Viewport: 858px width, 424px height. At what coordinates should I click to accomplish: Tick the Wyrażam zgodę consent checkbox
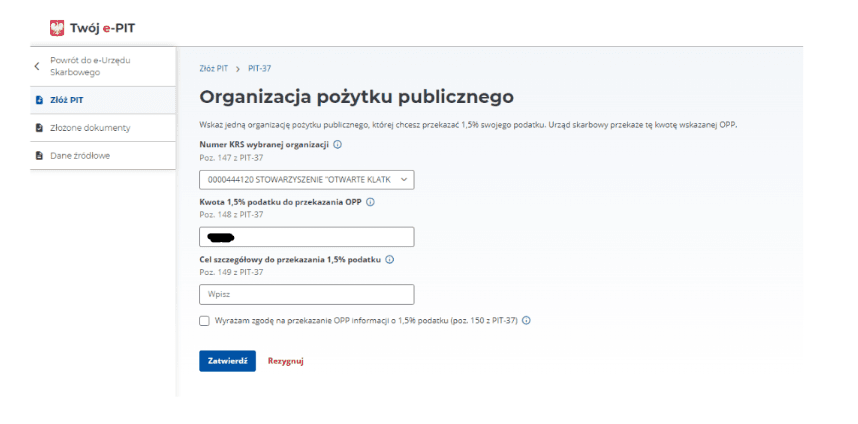(204, 321)
